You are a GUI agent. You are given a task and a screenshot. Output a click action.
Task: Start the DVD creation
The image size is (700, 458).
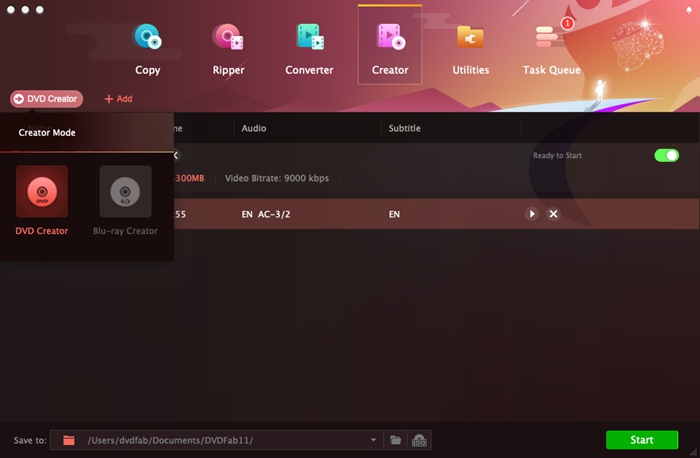click(642, 440)
